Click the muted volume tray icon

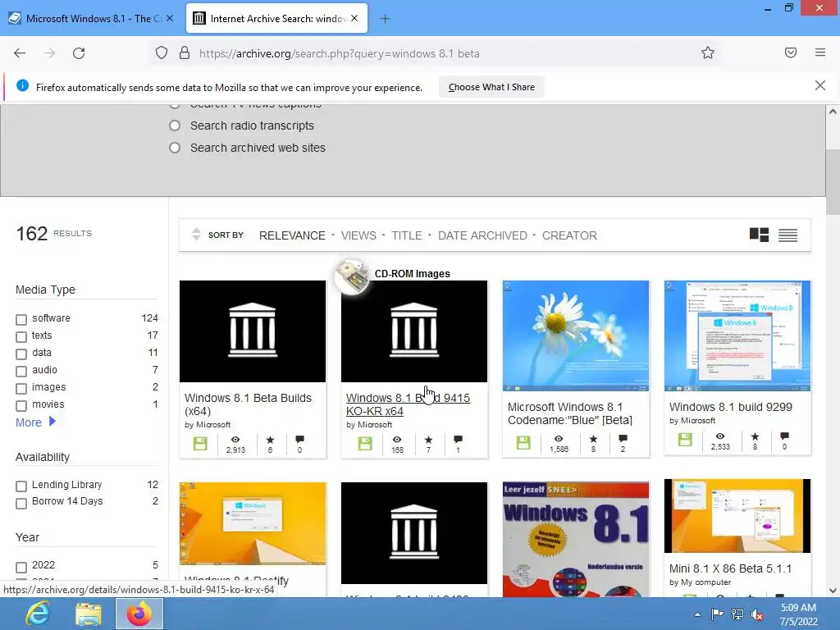coord(757,614)
